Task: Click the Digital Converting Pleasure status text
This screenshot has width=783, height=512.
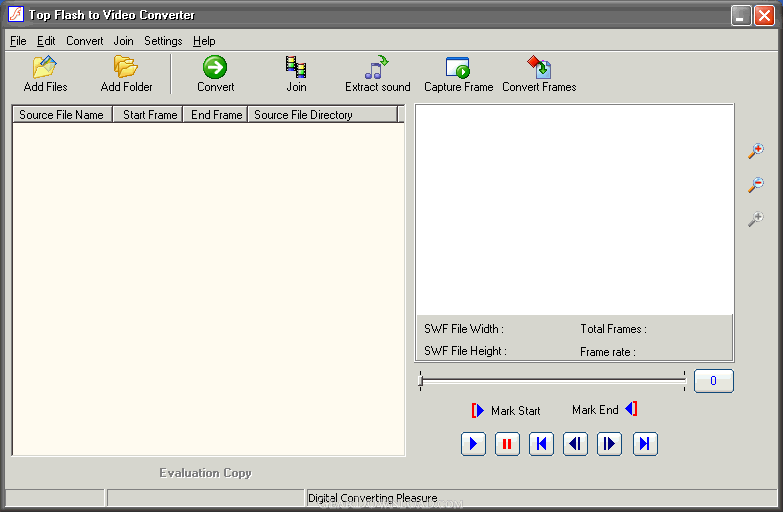Action: pos(373,498)
